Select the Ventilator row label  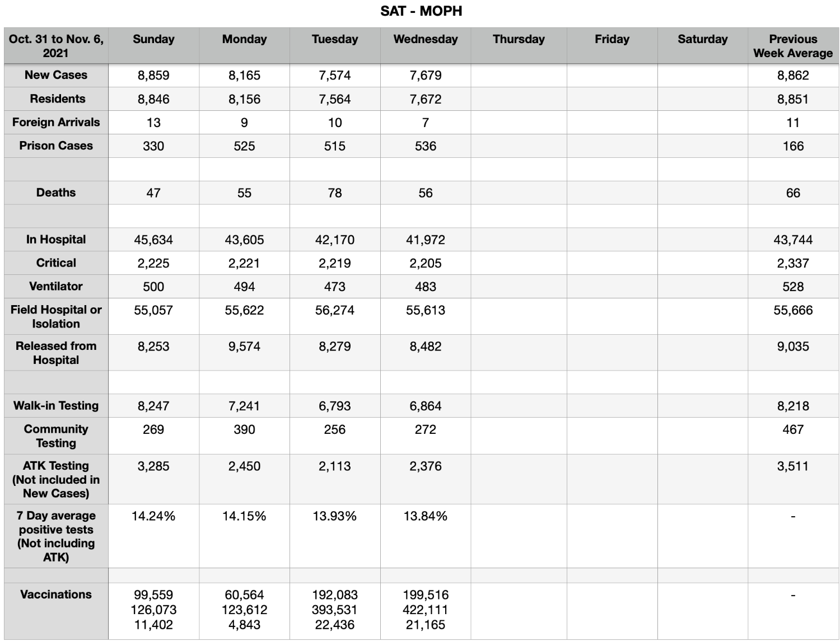56,286
